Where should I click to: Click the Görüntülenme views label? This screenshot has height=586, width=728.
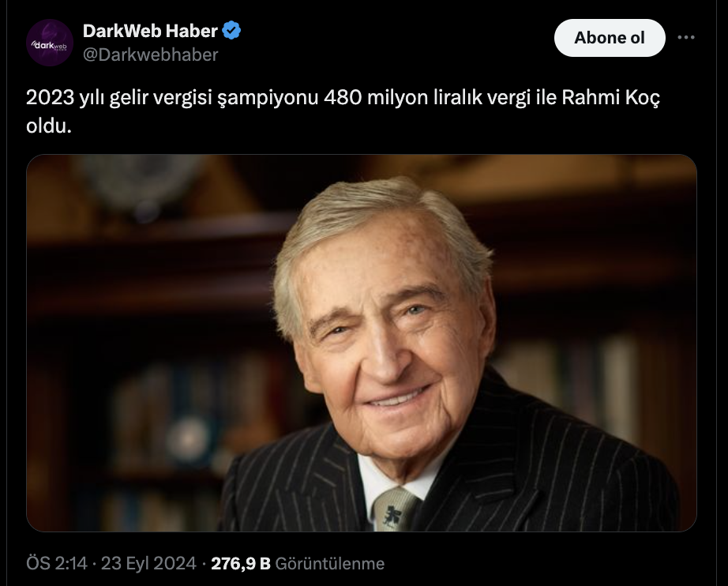click(x=329, y=563)
